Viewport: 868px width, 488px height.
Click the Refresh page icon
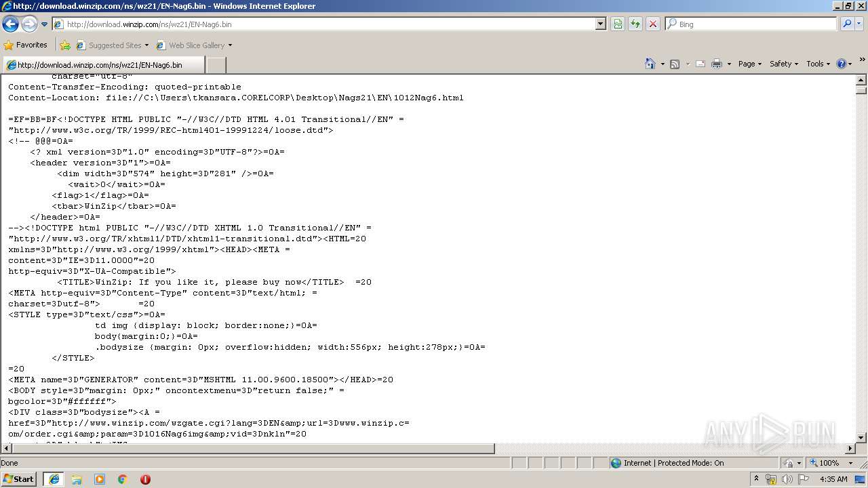[x=635, y=24]
